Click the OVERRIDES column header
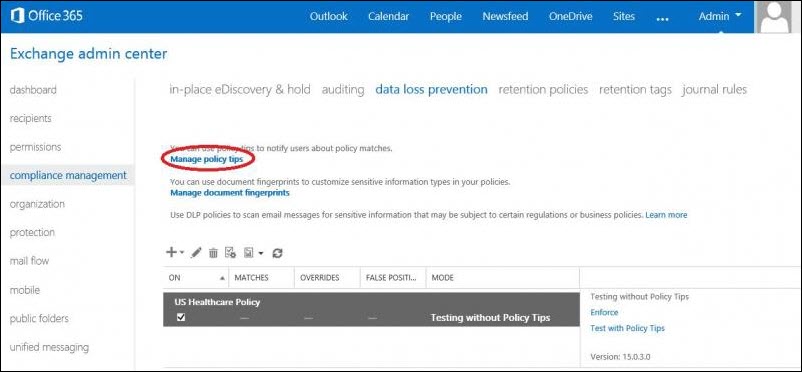Image resolution: width=802 pixels, height=372 pixels. (x=327, y=278)
